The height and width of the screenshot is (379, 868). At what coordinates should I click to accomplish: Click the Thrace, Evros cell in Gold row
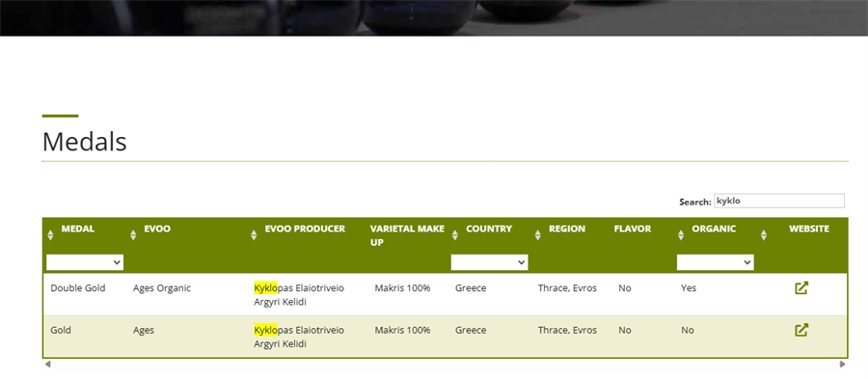point(567,331)
